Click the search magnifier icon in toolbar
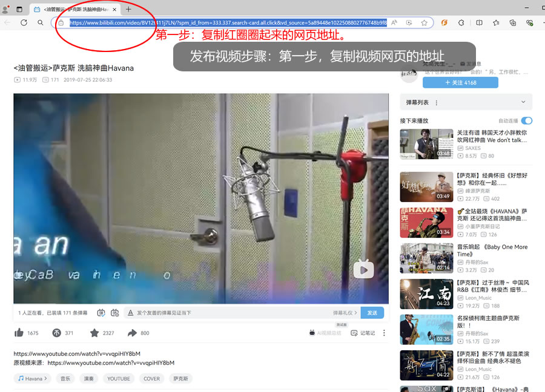 click(x=41, y=22)
